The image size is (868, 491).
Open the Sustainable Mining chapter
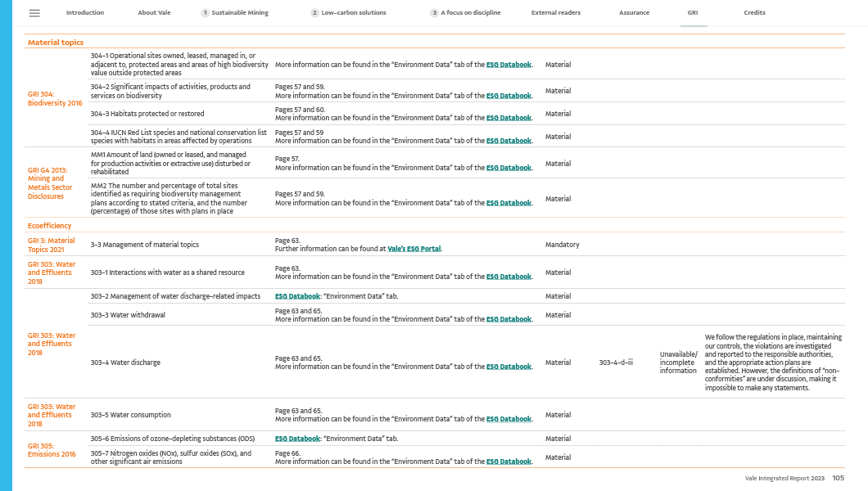tap(241, 13)
